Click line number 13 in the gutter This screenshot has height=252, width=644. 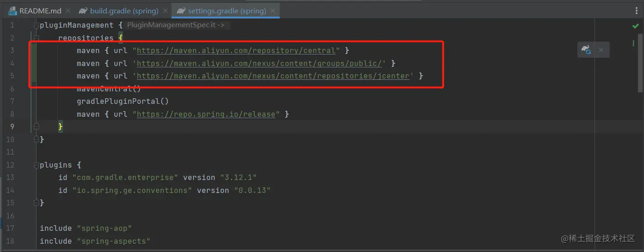tap(10, 178)
